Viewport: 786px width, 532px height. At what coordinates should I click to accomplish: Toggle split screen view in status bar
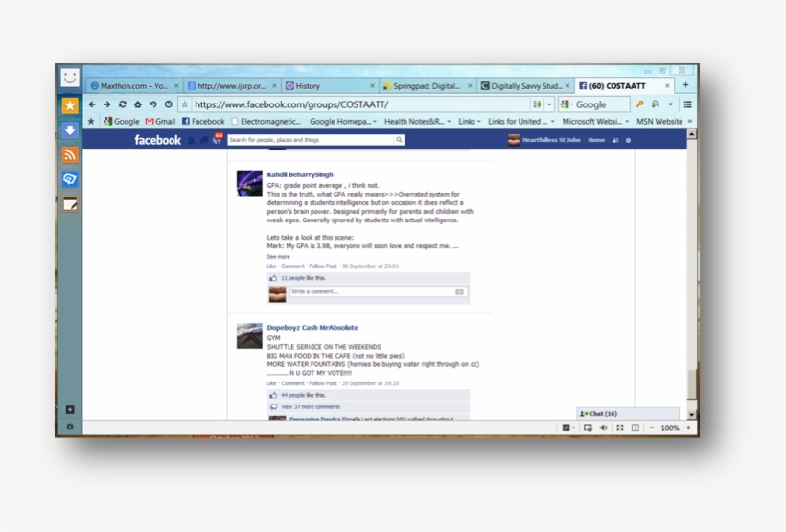(636, 428)
